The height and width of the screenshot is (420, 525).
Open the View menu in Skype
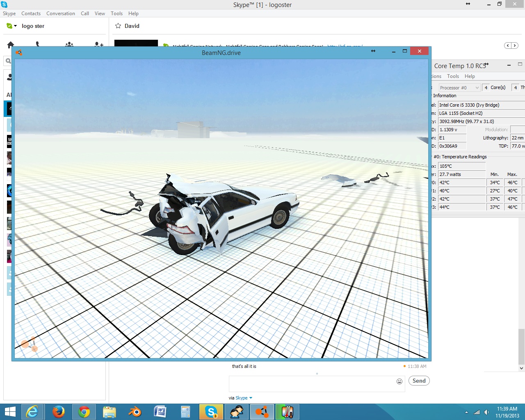click(x=100, y=14)
